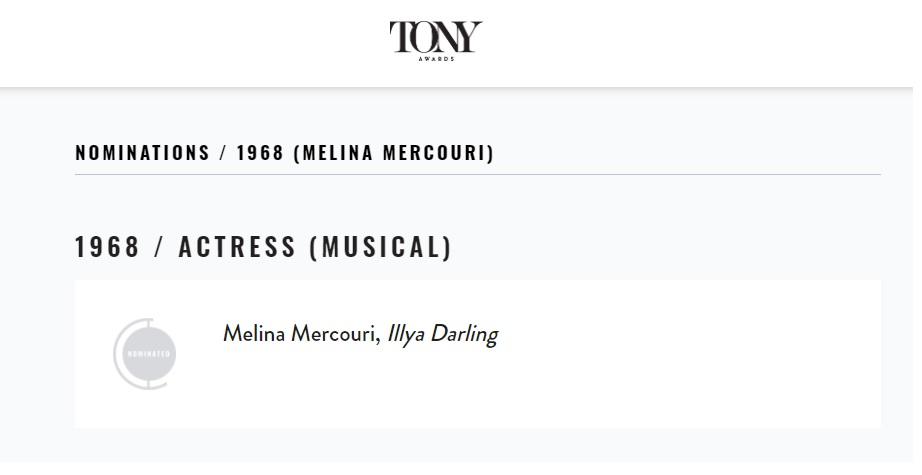Viewport: 922px width, 475px height.
Task: Select the small AWARDS text under logo
Action: coord(436,59)
